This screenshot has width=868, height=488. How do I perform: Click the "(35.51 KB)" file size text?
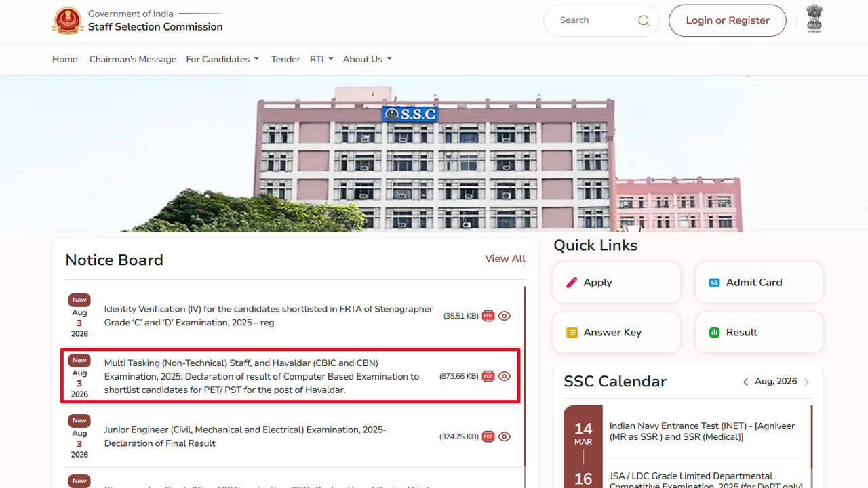pyautogui.click(x=461, y=316)
